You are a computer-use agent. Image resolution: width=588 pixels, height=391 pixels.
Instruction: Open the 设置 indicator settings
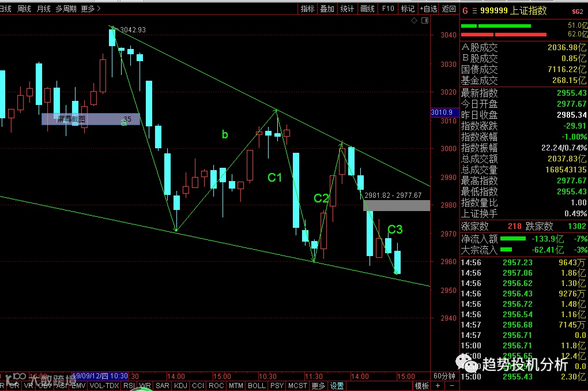[x=337, y=386]
